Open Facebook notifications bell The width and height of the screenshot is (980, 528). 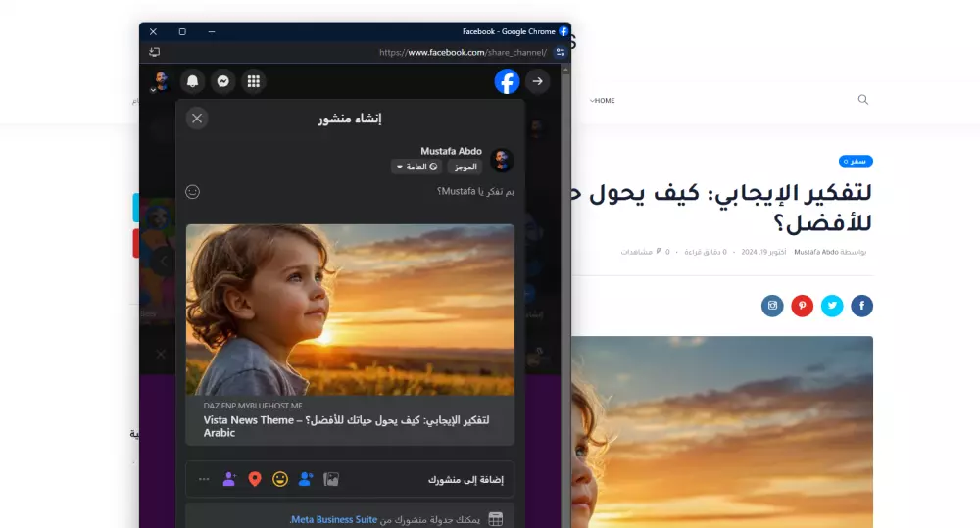(x=192, y=81)
